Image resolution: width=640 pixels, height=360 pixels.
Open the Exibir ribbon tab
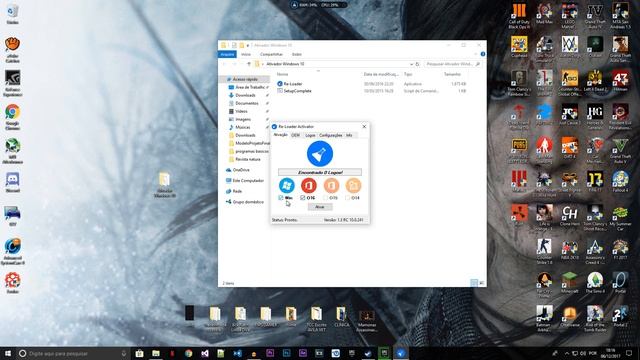[x=297, y=54]
